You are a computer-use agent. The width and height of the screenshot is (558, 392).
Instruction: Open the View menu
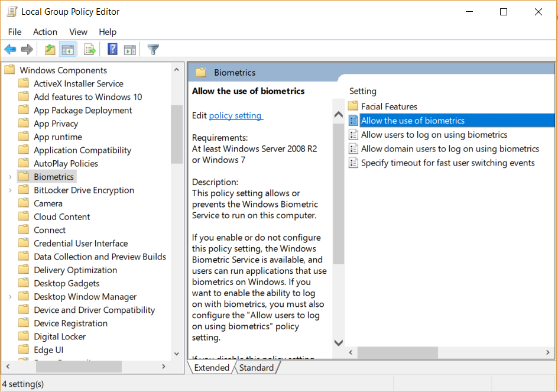tap(78, 32)
